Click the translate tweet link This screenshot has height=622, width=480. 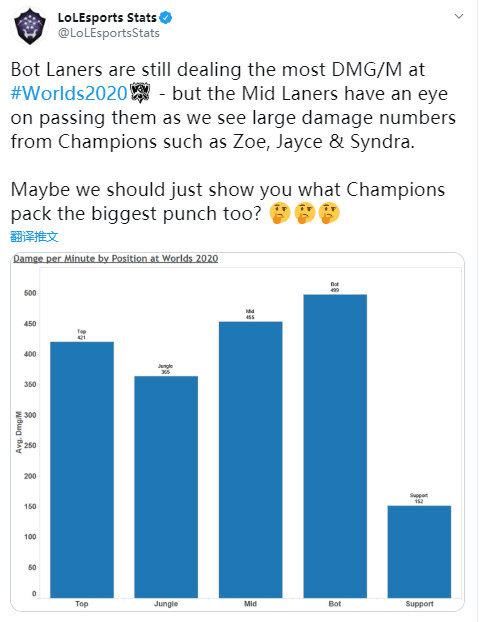(x=35, y=237)
